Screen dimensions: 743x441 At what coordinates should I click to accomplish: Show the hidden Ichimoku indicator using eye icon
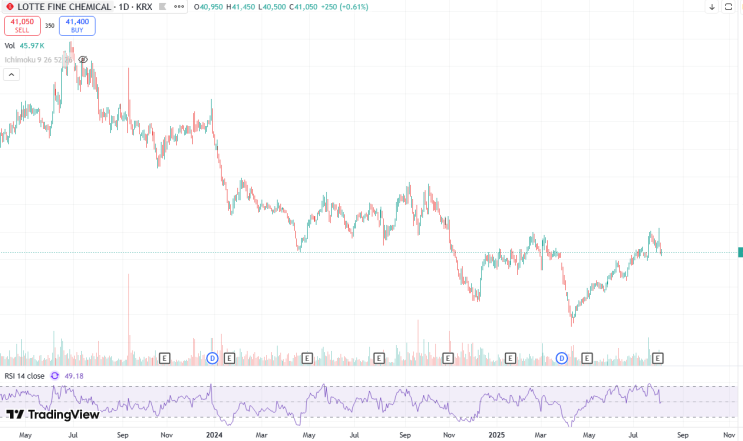click(83, 60)
